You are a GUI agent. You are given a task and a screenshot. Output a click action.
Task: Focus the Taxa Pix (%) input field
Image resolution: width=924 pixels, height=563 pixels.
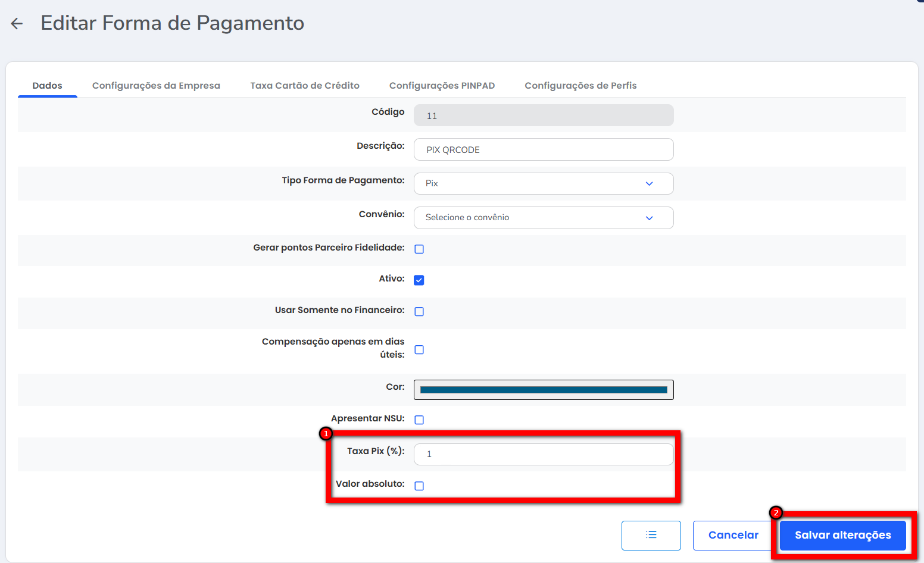pyautogui.click(x=543, y=454)
